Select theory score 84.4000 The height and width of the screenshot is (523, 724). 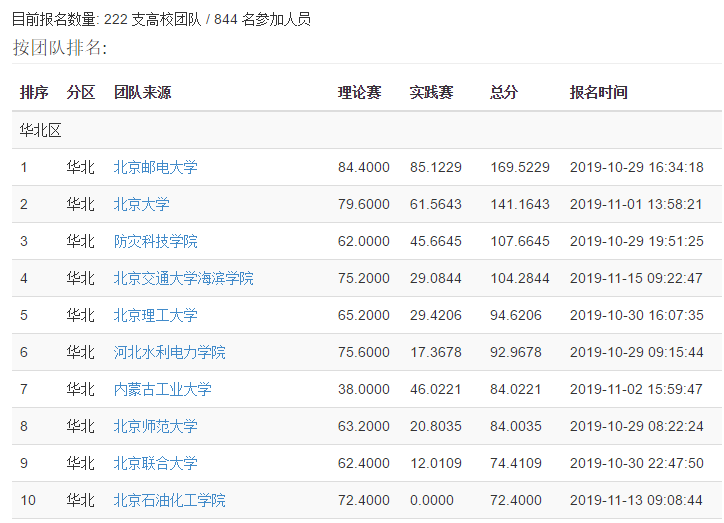pos(364,167)
